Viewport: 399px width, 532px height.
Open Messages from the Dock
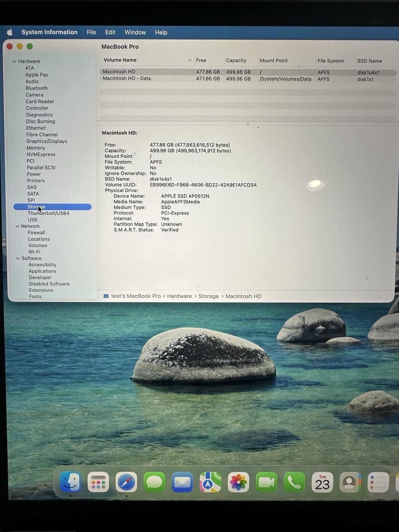click(154, 482)
